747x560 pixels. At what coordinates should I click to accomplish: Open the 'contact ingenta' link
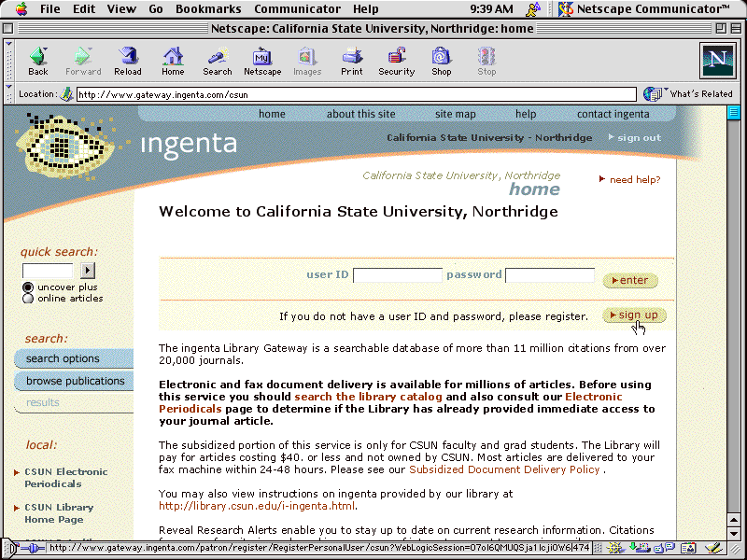point(613,114)
